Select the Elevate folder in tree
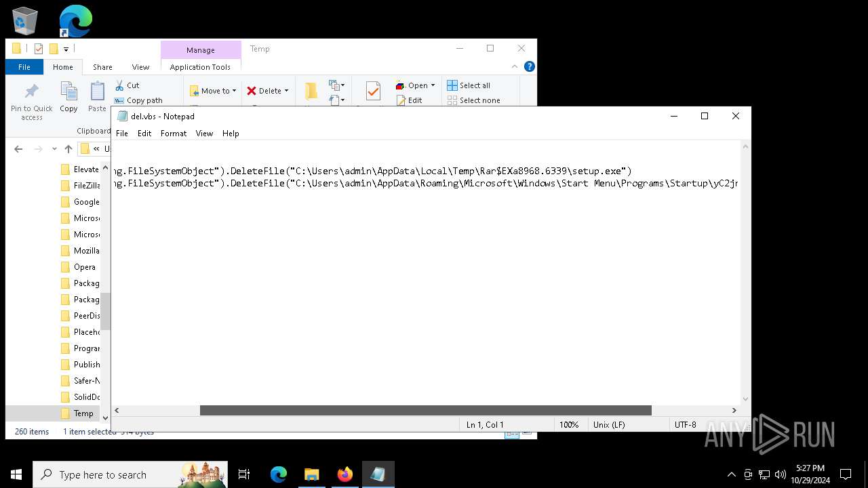 tap(79, 169)
